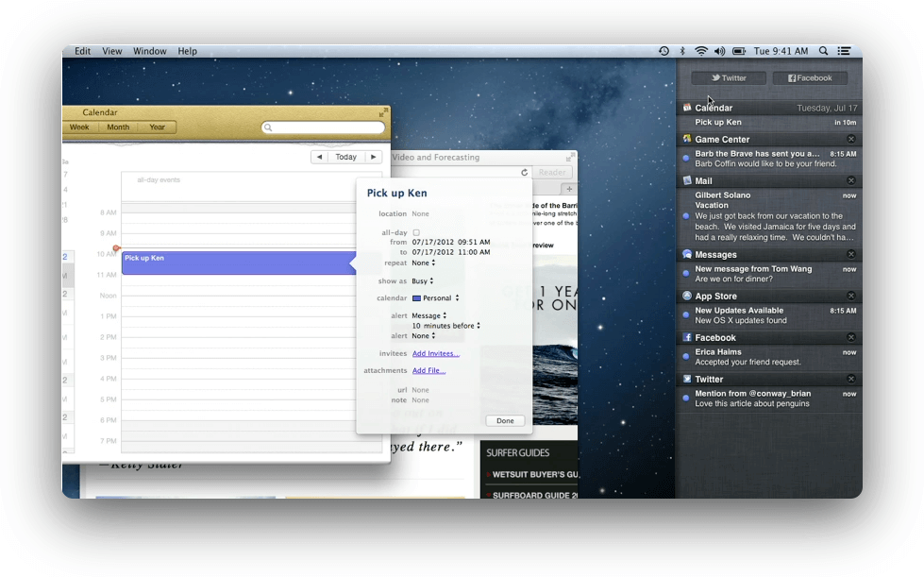The height and width of the screenshot is (577, 924).
Task: Open the second alert None dropdown
Action: pyautogui.click(x=424, y=336)
